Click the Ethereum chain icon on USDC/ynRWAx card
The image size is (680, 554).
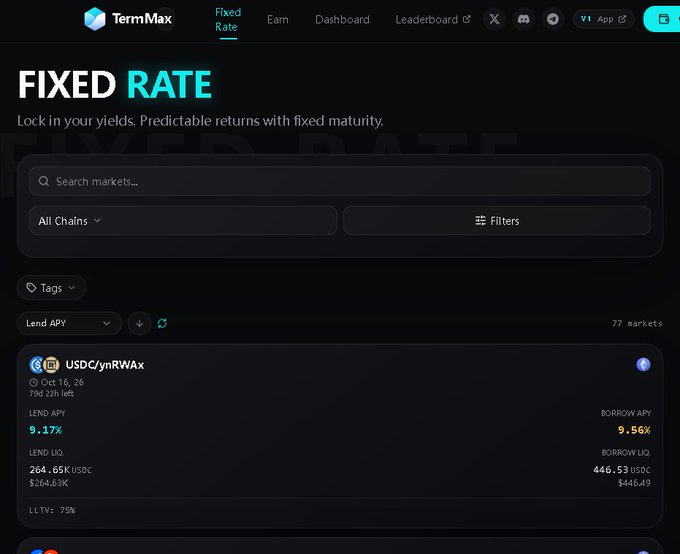coord(643,364)
